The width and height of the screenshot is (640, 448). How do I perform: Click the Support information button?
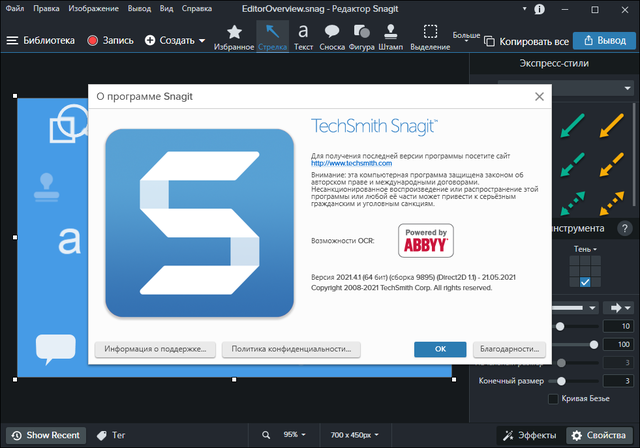click(155, 349)
